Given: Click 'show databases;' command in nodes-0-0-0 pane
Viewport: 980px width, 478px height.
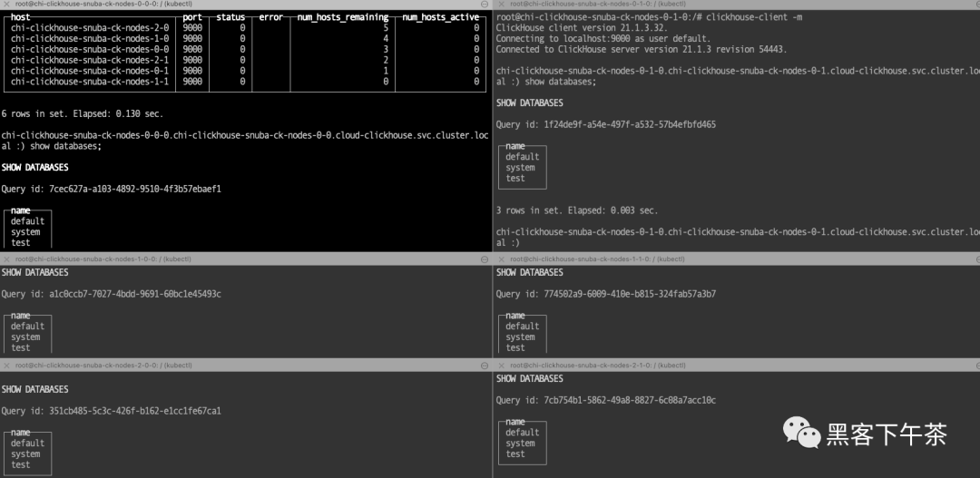Looking at the screenshot, I should 65,146.
